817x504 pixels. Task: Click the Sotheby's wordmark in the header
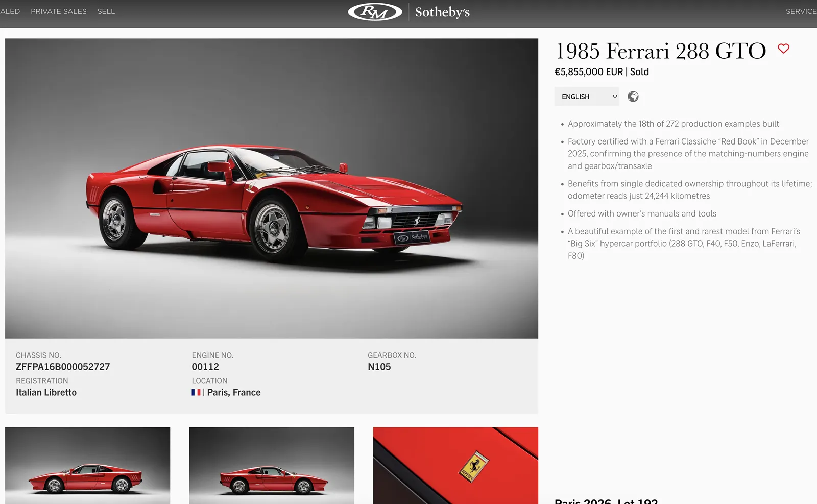[442, 12]
